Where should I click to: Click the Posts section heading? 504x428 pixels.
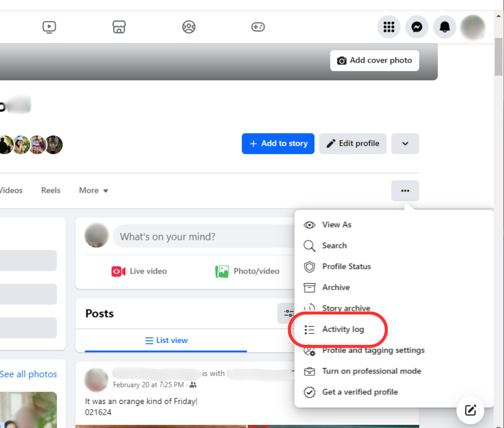point(100,314)
